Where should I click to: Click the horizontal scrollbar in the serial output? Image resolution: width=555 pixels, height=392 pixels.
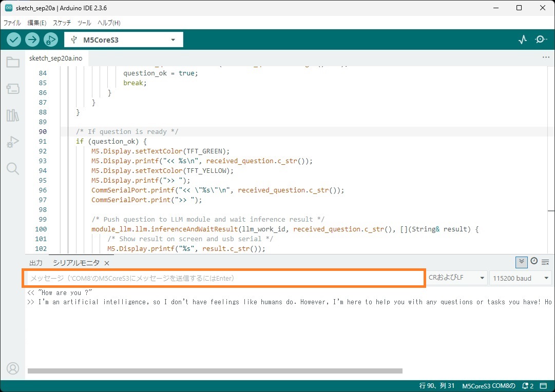[x=215, y=371]
